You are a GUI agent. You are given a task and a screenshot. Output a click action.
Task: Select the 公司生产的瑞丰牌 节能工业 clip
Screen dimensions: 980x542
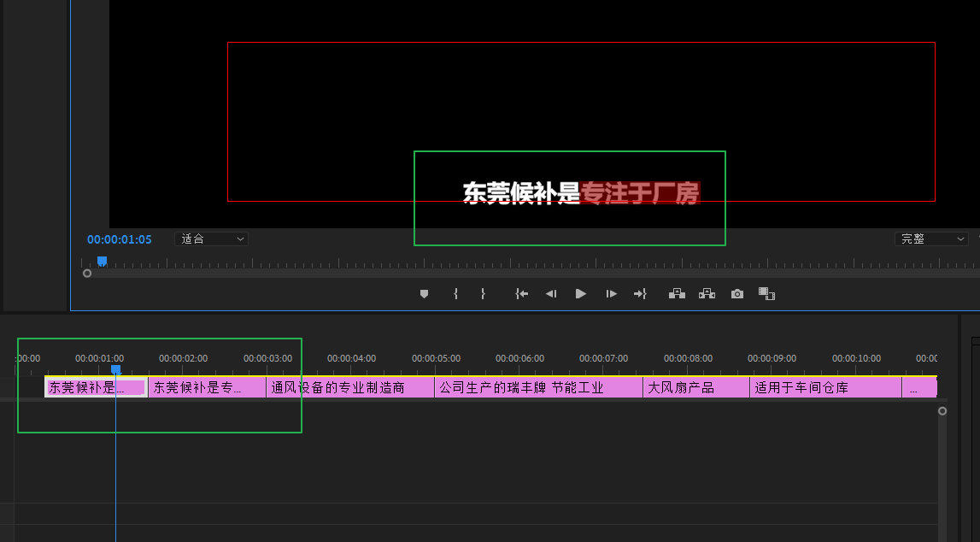(538, 388)
